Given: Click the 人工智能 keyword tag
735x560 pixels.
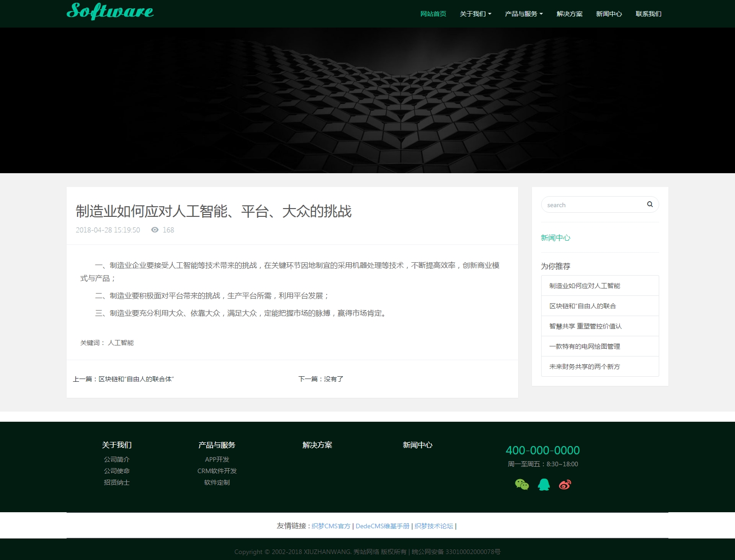Looking at the screenshot, I should [x=121, y=343].
